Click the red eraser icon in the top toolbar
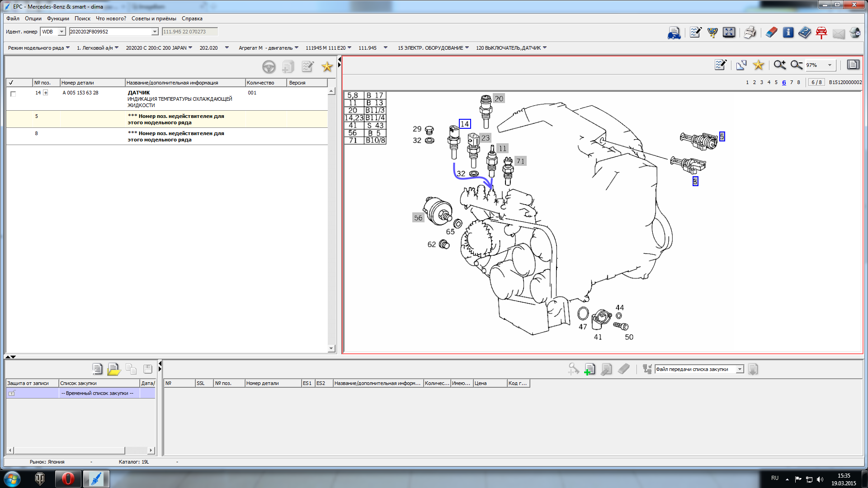Viewport: 868px width, 488px height. click(x=771, y=33)
